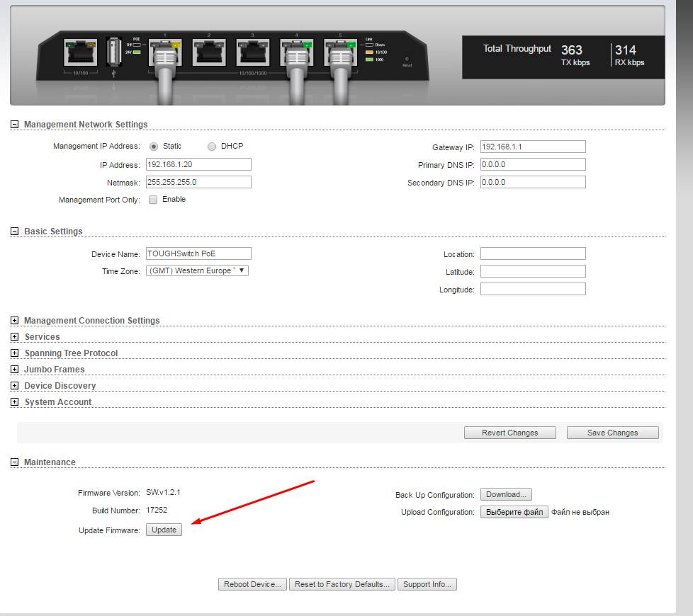Enable the Management Port Only checkbox
This screenshot has width=693, height=616.
153,200
